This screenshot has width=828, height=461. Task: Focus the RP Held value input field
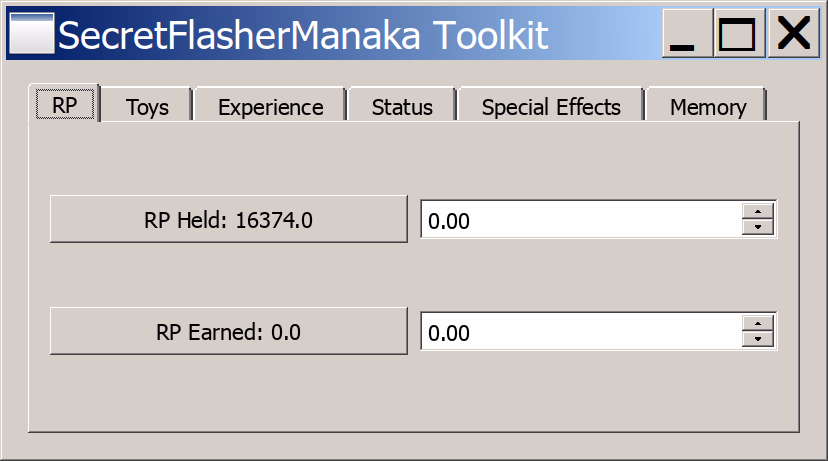click(581, 219)
